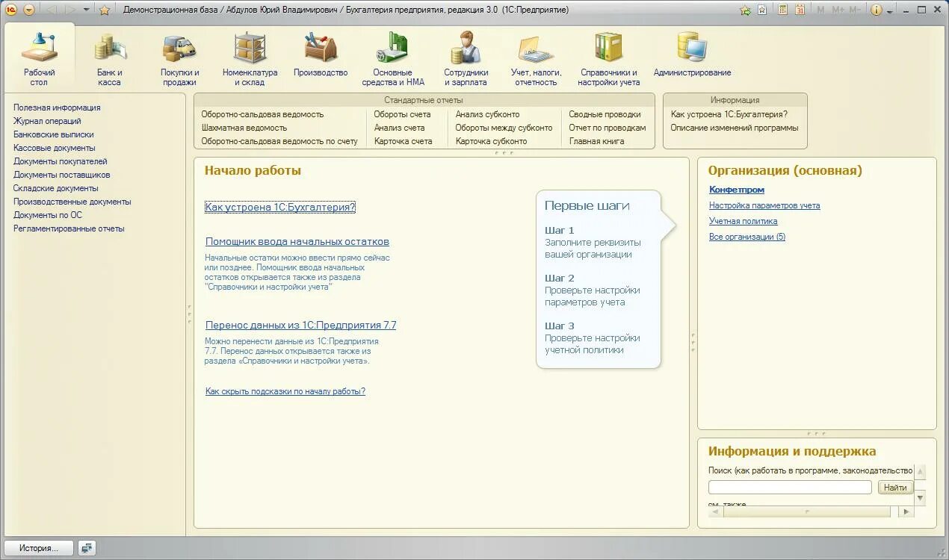Screen dimensions: 949x560
Task: Open the Рабочий стол section
Action: pyautogui.click(x=39, y=58)
